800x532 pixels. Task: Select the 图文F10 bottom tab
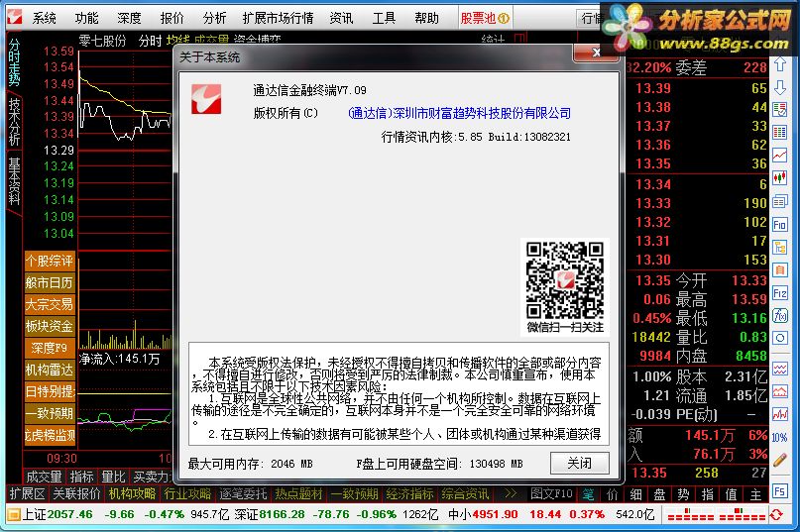tap(551, 493)
